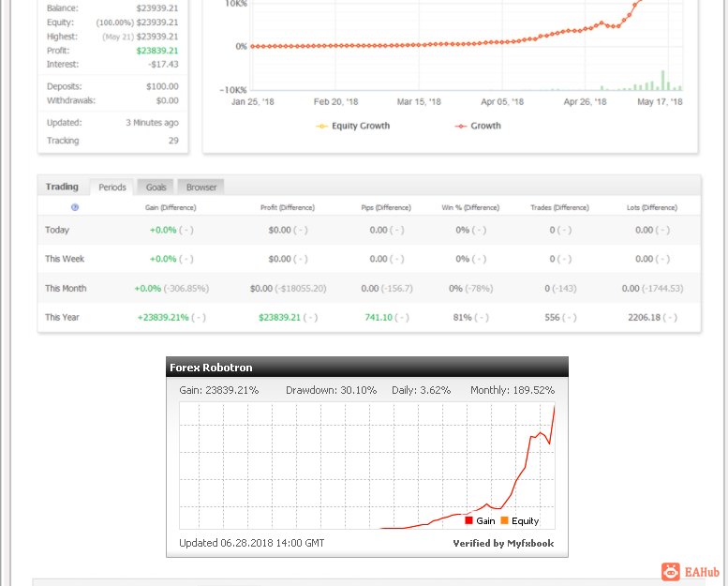Click the This Month row label
The image size is (728, 586).
click(66, 288)
